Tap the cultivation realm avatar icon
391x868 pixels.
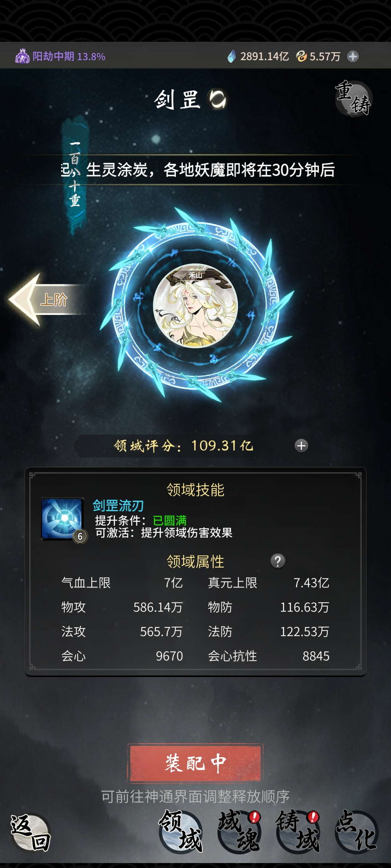coord(22,56)
